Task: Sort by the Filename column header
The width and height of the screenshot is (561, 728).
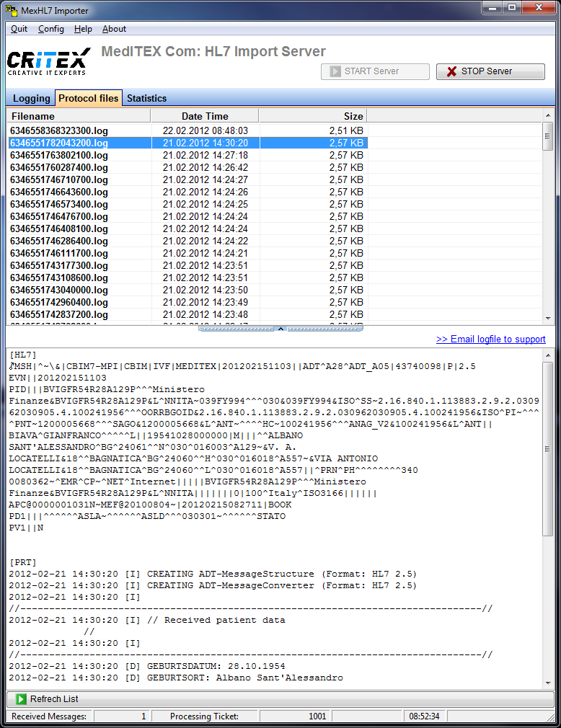Action: tap(79, 116)
